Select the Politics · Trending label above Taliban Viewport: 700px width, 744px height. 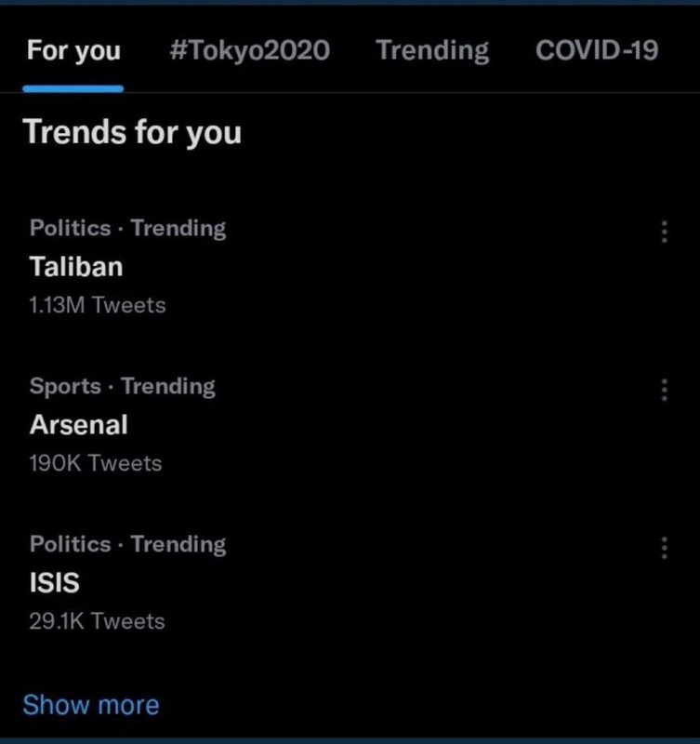click(127, 228)
